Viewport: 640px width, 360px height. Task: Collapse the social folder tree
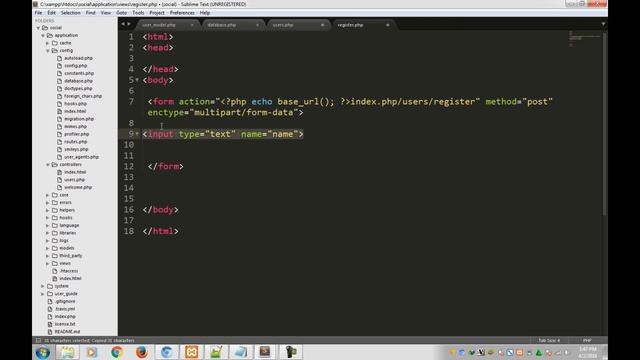38,28
